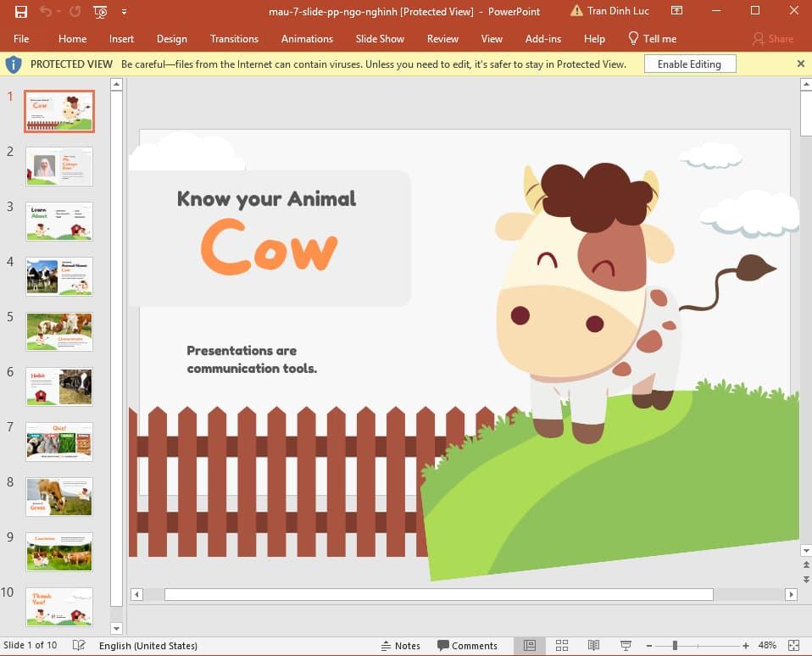
Task: Start slideshow from the Quick Access Toolbar icon
Action: coord(100,11)
